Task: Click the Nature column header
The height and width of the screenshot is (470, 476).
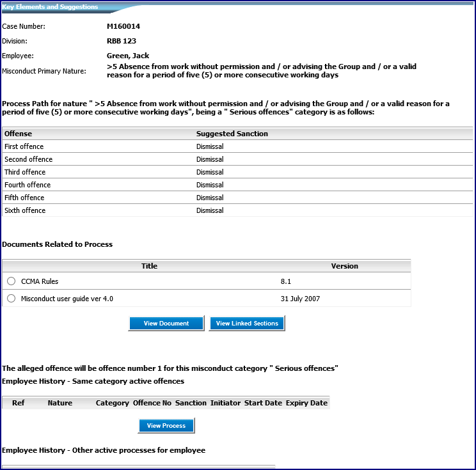Action: coord(59,403)
